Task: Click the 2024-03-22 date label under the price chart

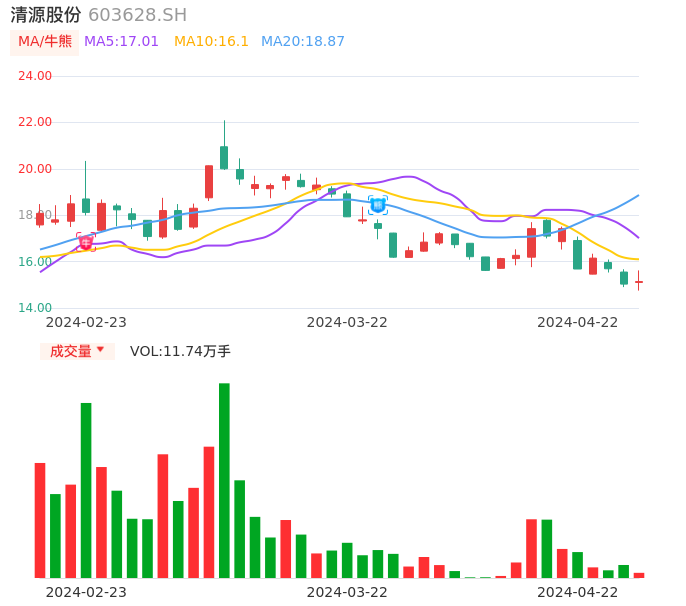Action: [x=346, y=322]
